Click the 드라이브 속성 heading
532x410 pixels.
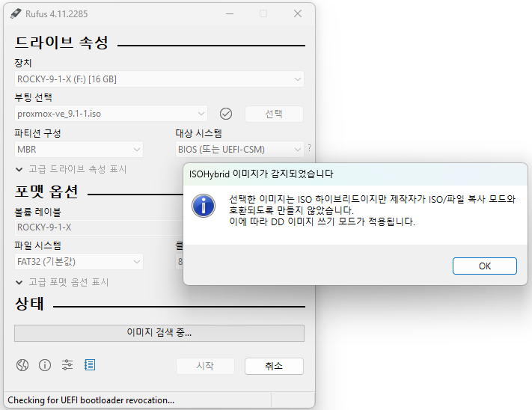(61, 43)
